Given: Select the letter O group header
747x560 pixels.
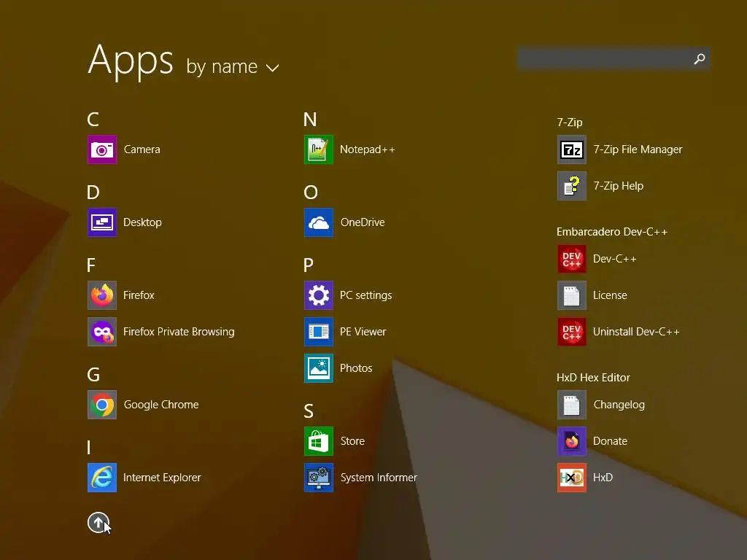Looking at the screenshot, I should coord(311,192).
